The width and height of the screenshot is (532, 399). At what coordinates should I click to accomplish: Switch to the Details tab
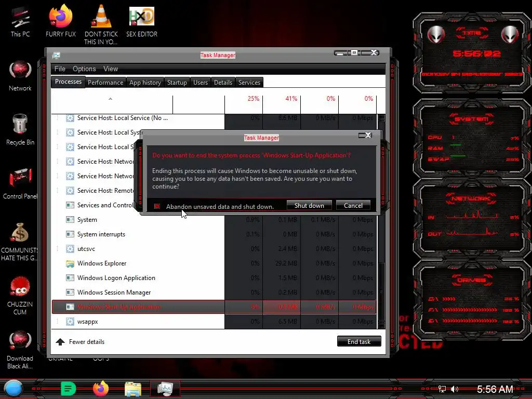tap(223, 83)
